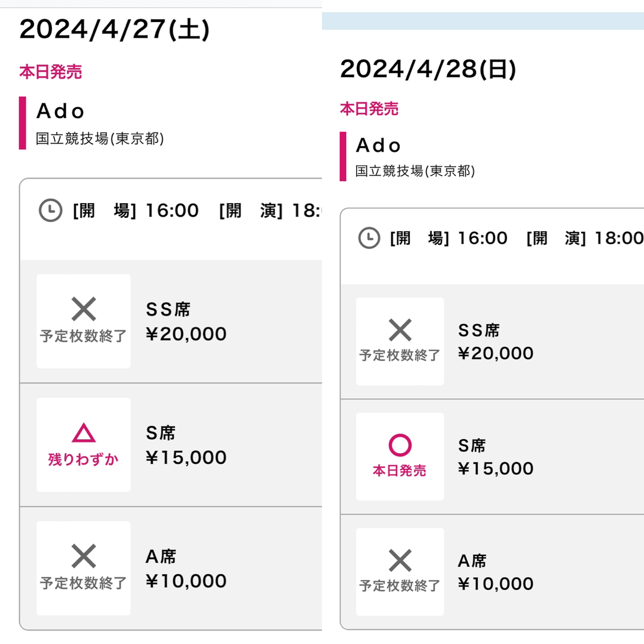Click sold-out X icon for 4/27 SS席
Screen dimensions: 644x644
pos(84,309)
